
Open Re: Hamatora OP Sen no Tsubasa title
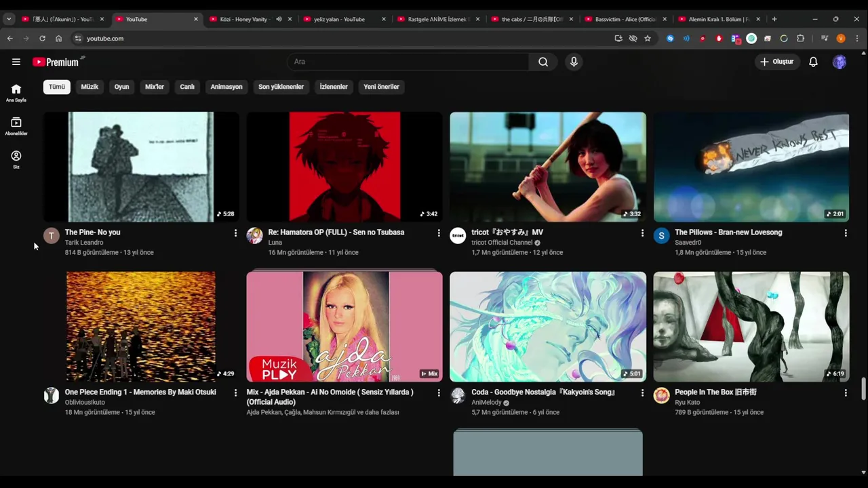336,232
